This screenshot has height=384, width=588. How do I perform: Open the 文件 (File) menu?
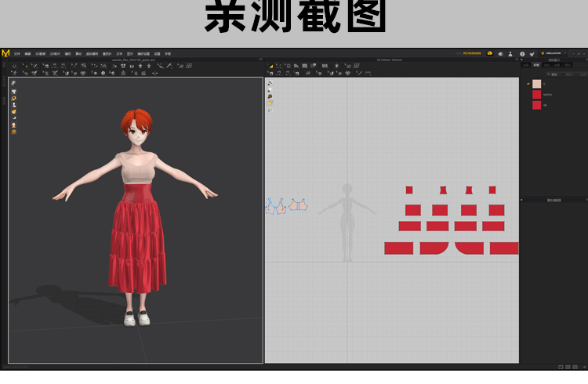[x=16, y=53]
